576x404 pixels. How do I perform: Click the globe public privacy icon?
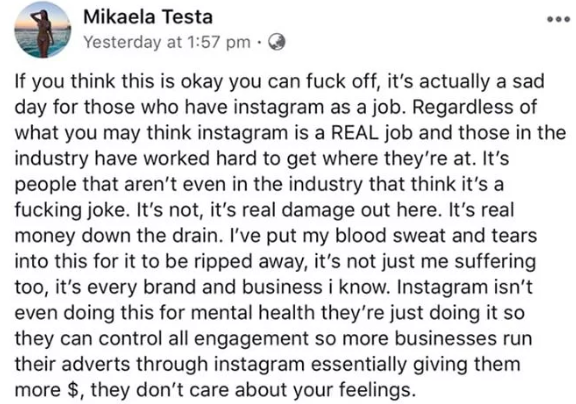pyautogui.click(x=277, y=42)
